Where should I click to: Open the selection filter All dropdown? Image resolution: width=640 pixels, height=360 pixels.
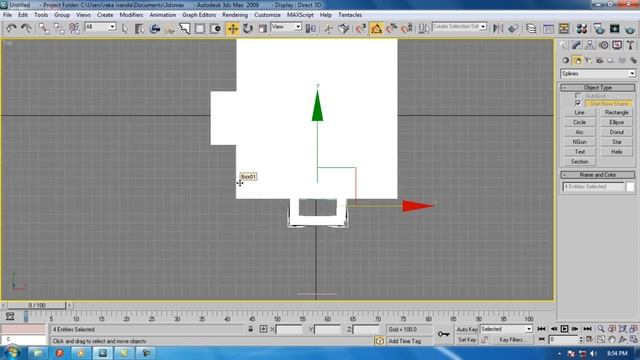pyautogui.click(x=100, y=27)
